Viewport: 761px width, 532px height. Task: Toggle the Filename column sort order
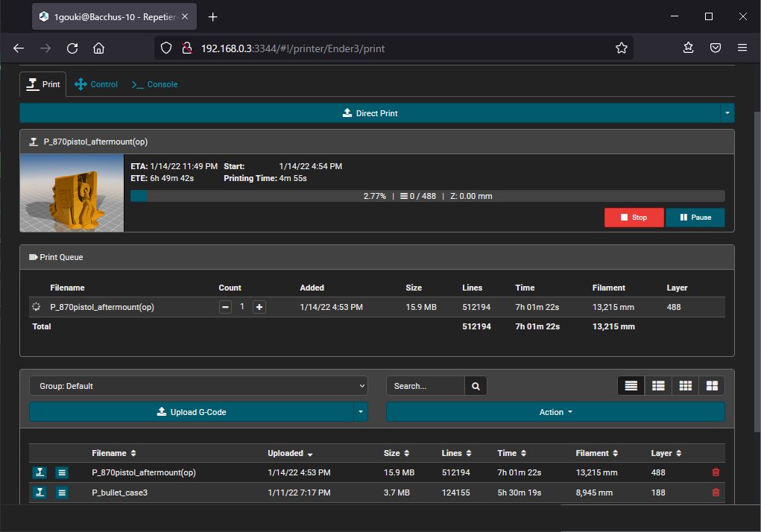tap(133, 453)
